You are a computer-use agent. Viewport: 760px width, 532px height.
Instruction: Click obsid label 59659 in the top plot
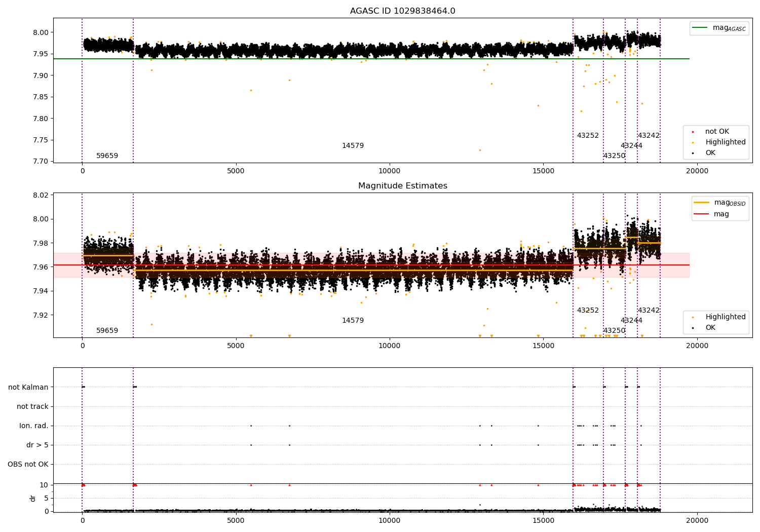107,156
